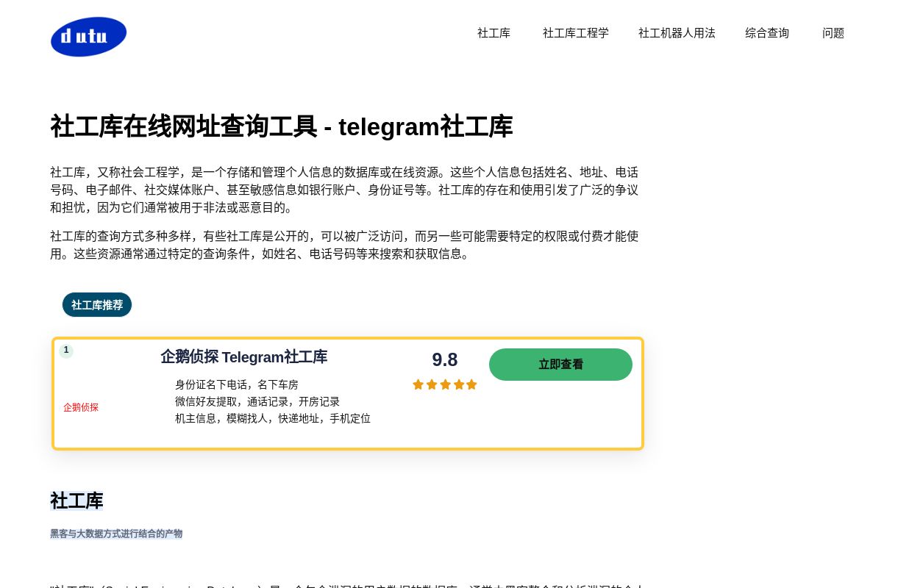Open the 社工库 navigation menu
This screenshot has width=912, height=588.
494,33
